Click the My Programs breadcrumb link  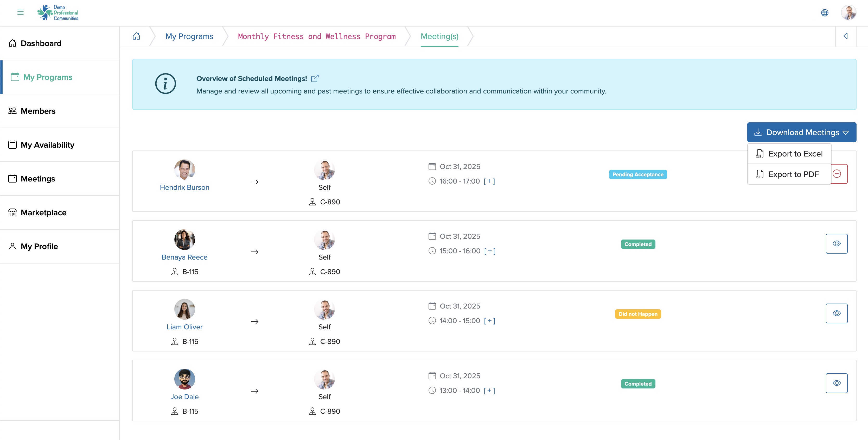tap(189, 36)
